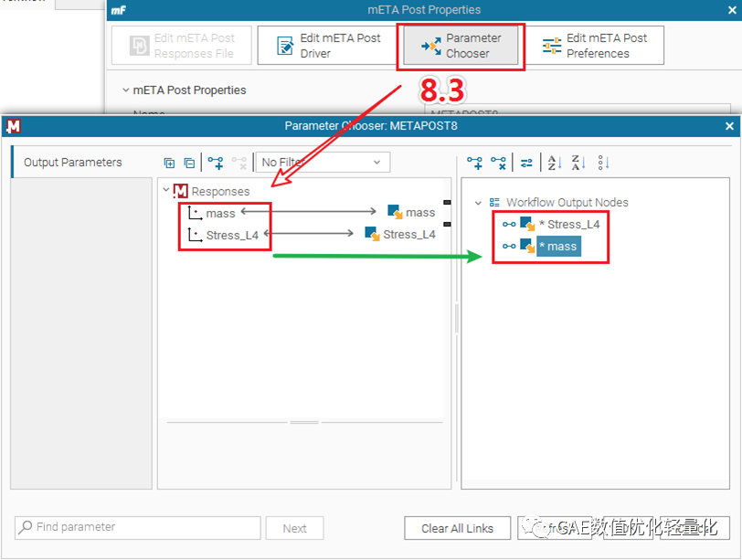Image resolution: width=742 pixels, height=560 pixels.
Task: Click the disabled Edit mETA Post Responses File button
Action: [182, 46]
